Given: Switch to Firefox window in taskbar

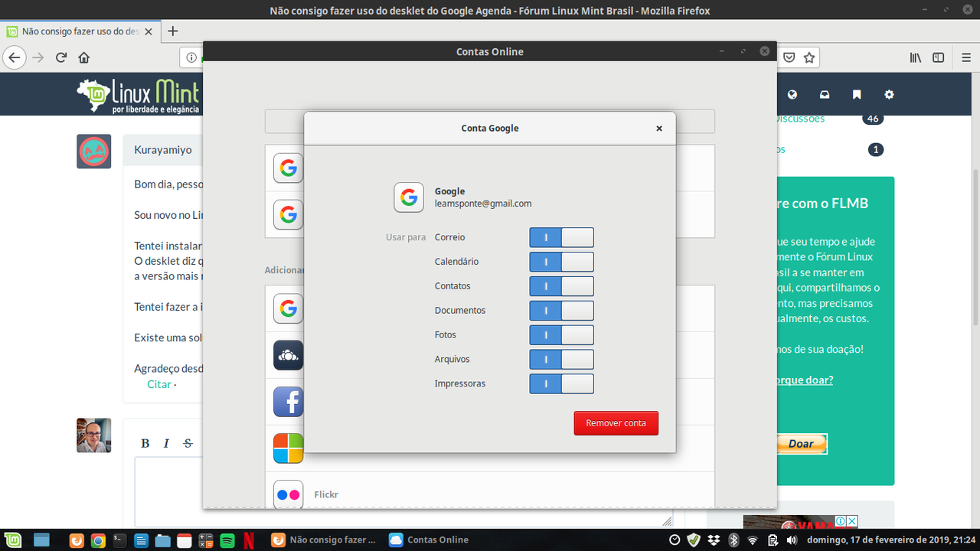Looking at the screenshot, I should [323, 540].
